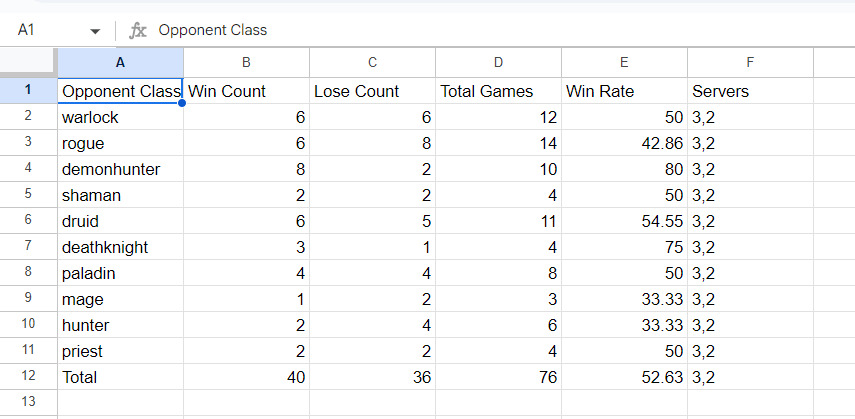This screenshot has width=855, height=419.
Task: Select column B header
Action: (246, 63)
